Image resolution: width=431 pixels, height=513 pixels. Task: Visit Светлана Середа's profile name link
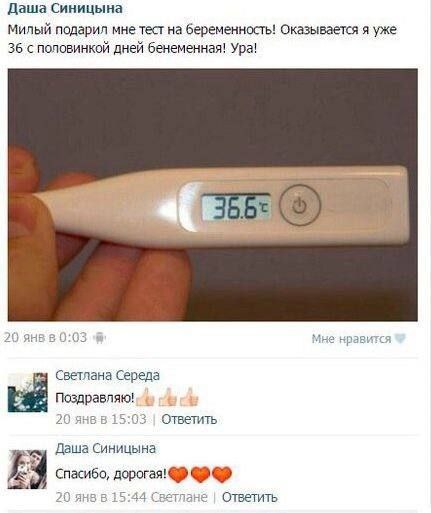[107, 375]
